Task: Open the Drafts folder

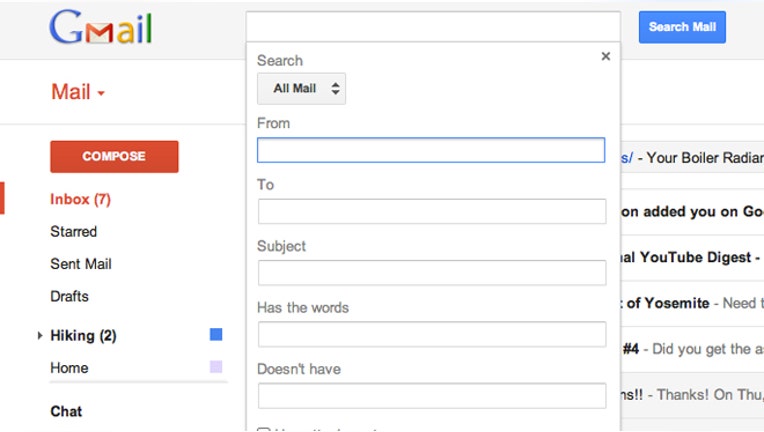Action: (69, 296)
